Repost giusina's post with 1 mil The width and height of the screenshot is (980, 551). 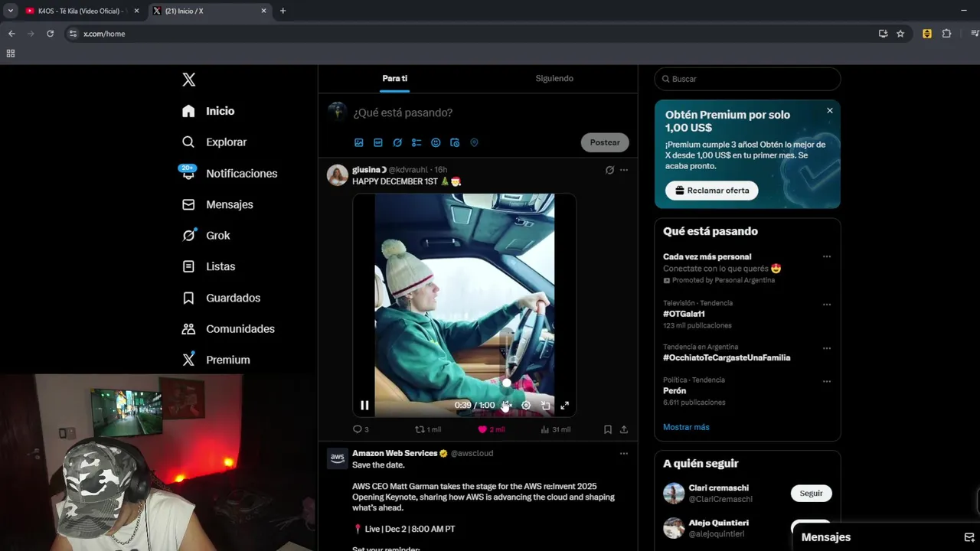428,429
